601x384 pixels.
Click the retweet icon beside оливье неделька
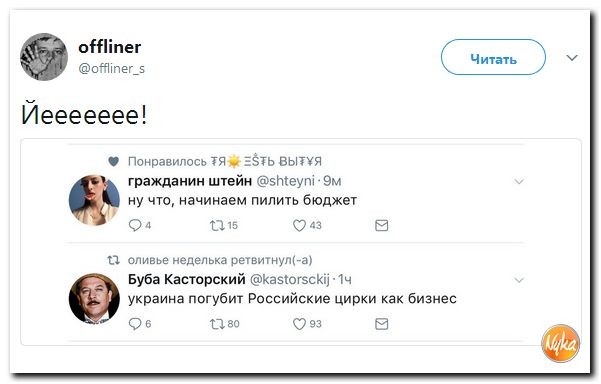113,261
